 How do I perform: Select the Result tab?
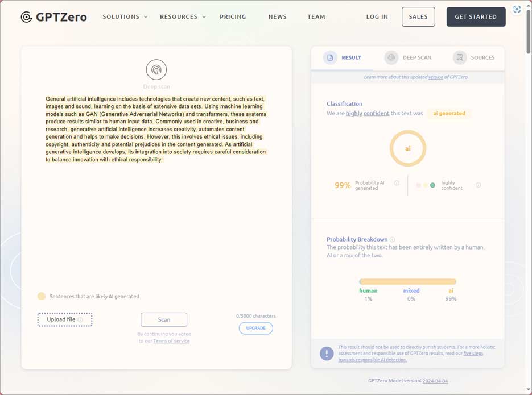point(343,57)
